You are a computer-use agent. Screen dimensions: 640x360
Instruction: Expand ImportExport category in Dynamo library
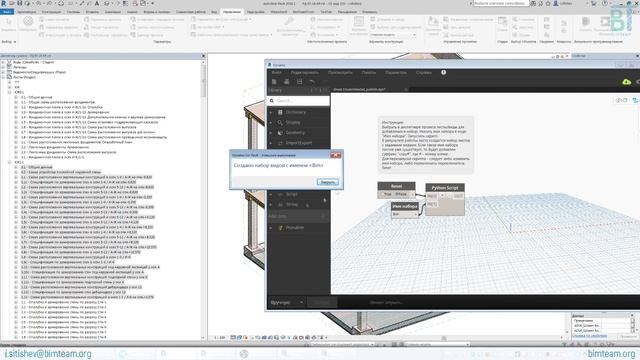[271, 143]
